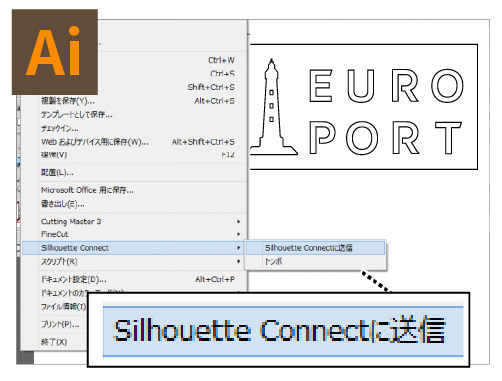Select the PORT outlined text on artboard
This screenshot has height=381, width=502.
click(x=386, y=137)
